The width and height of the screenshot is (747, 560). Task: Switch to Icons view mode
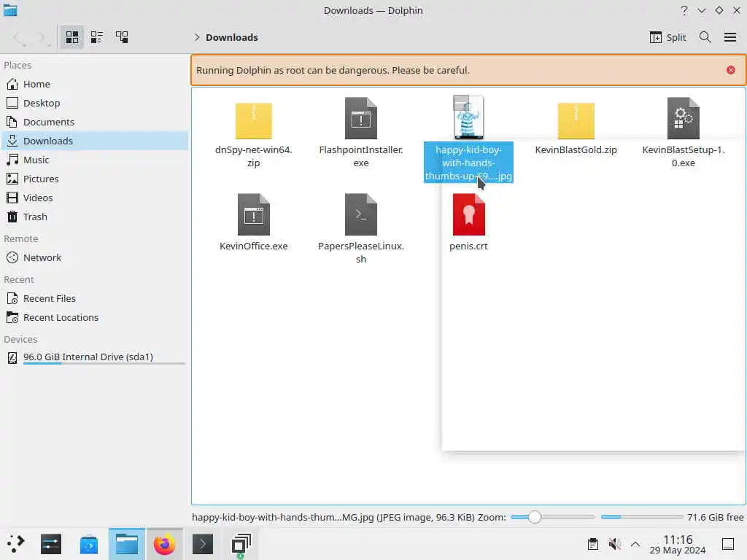[x=72, y=37]
